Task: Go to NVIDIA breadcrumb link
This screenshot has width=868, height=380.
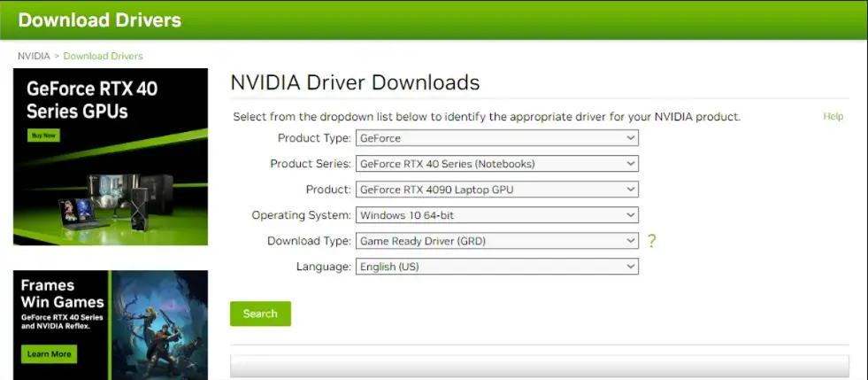Action: point(34,56)
